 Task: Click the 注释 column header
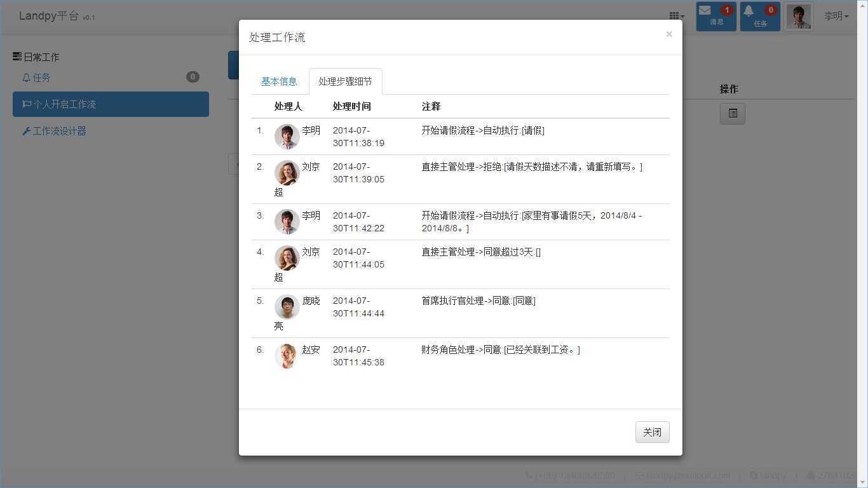[431, 106]
